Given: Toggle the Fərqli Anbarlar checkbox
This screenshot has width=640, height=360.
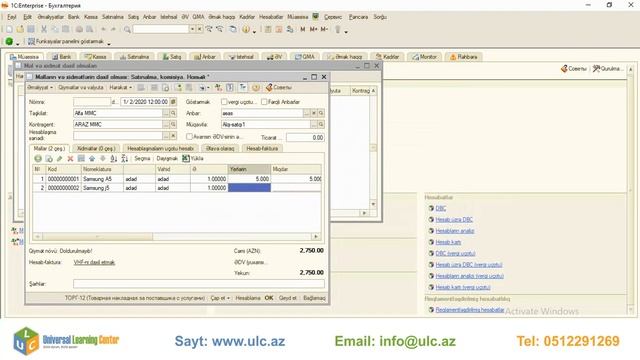Looking at the screenshot, I should coord(264,102).
